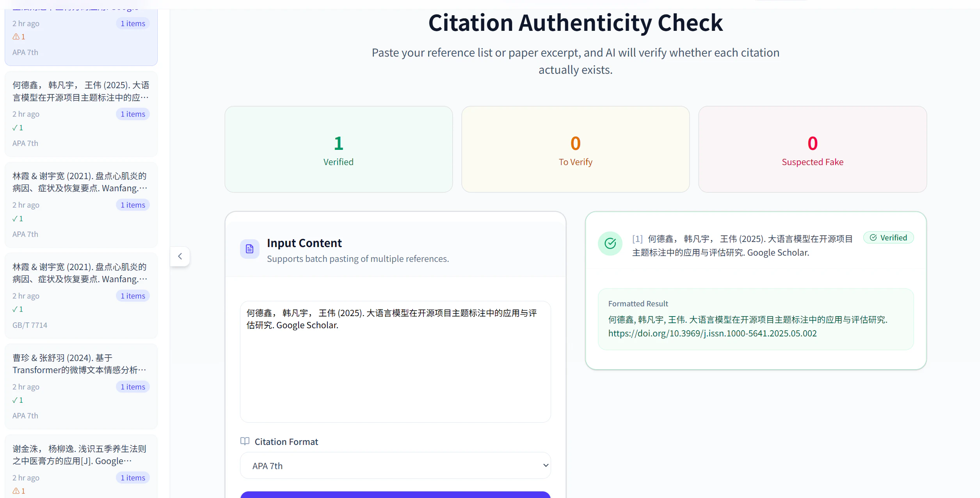
Task: Click the 1 items badge on 曹珍 entry
Action: click(x=133, y=387)
